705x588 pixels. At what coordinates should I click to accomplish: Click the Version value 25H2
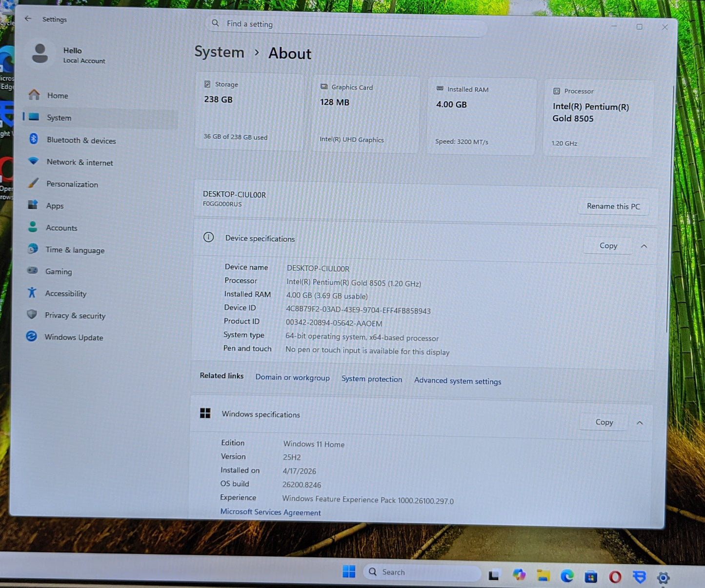click(292, 457)
